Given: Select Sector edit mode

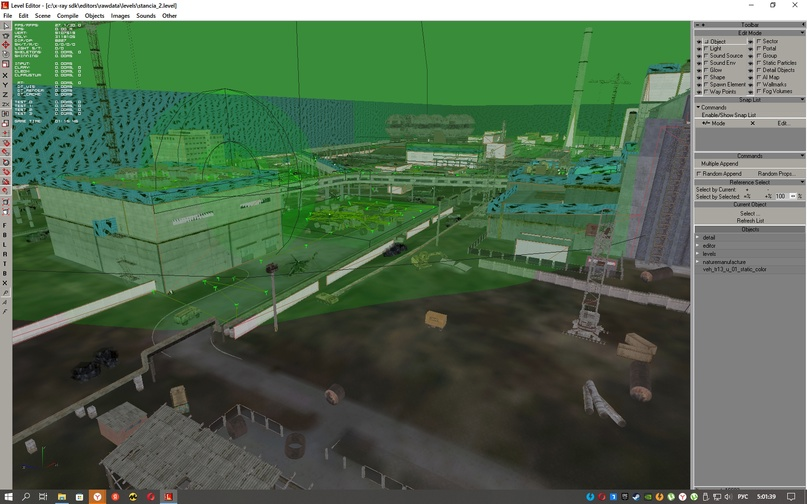Looking at the screenshot, I should [x=767, y=41].
